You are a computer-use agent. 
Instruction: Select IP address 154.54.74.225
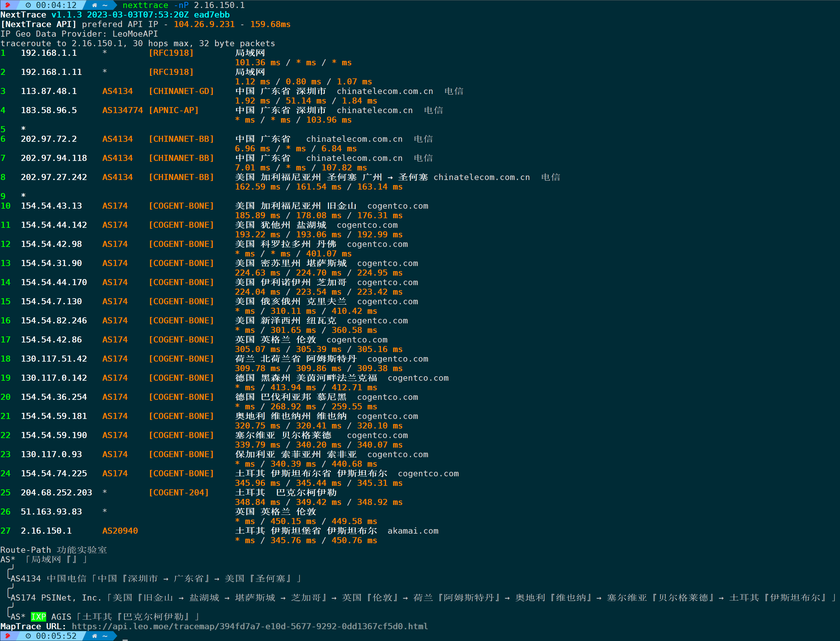(54, 473)
